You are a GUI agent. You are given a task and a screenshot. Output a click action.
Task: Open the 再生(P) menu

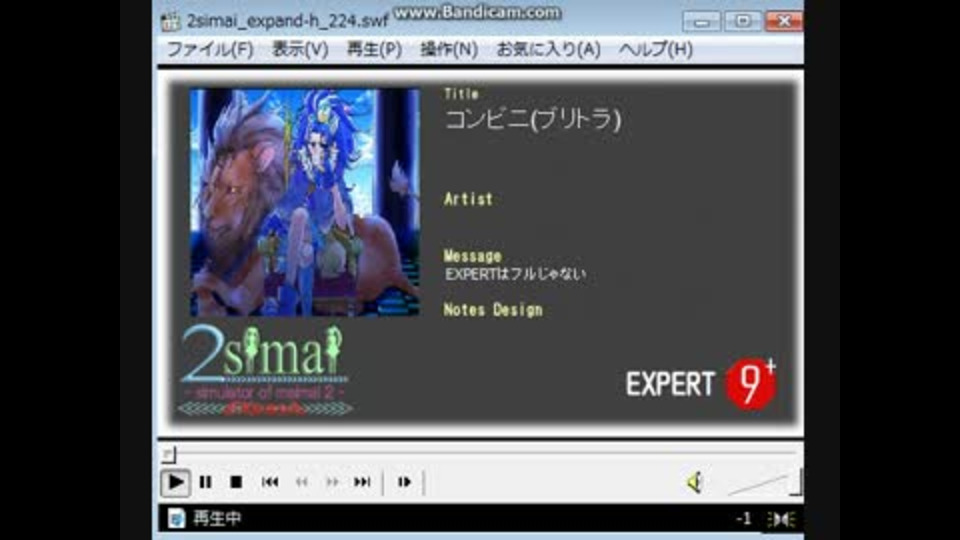[374, 49]
